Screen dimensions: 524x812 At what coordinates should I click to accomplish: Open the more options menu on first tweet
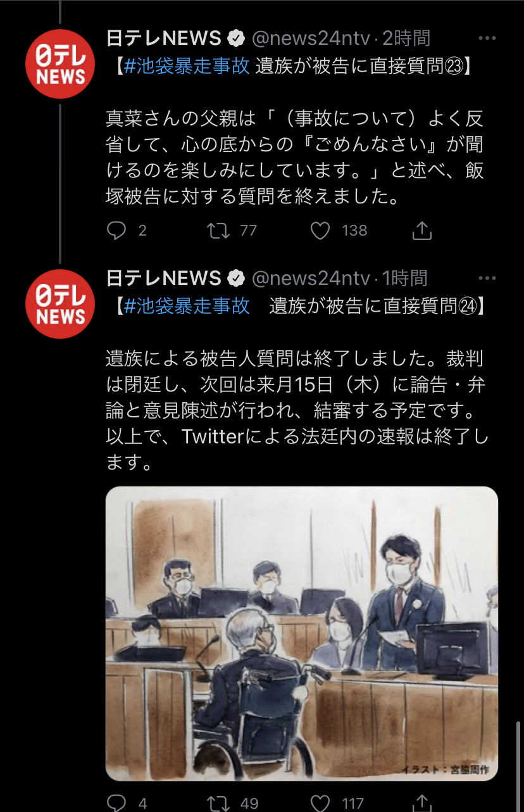(487, 38)
